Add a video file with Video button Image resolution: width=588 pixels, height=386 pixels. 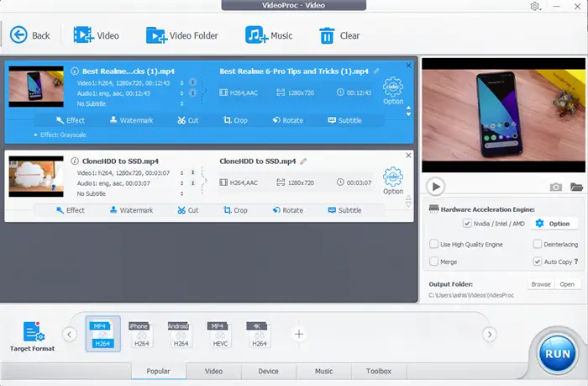[96, 35]
